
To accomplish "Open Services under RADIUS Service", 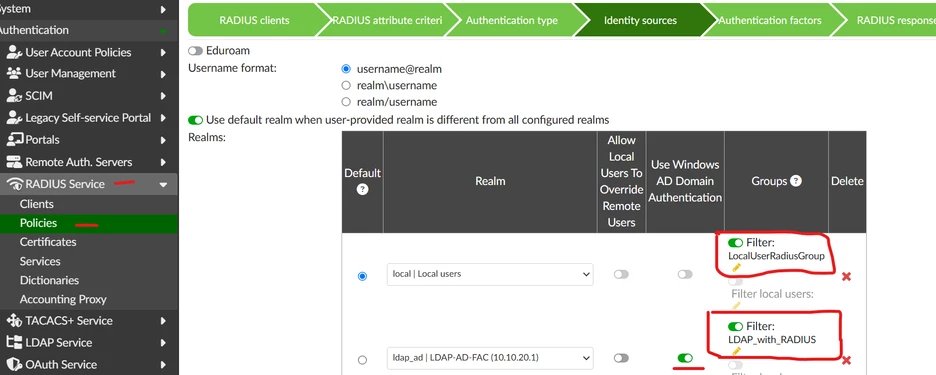I will click(40, 262).
